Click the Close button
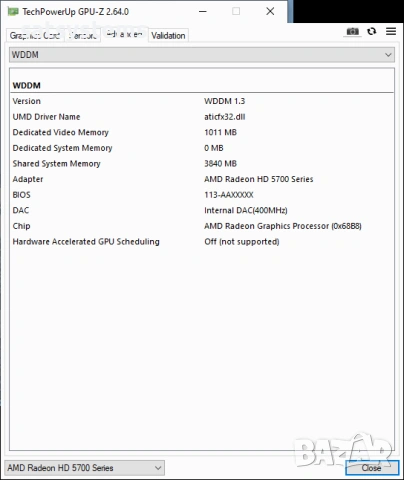 372,468
